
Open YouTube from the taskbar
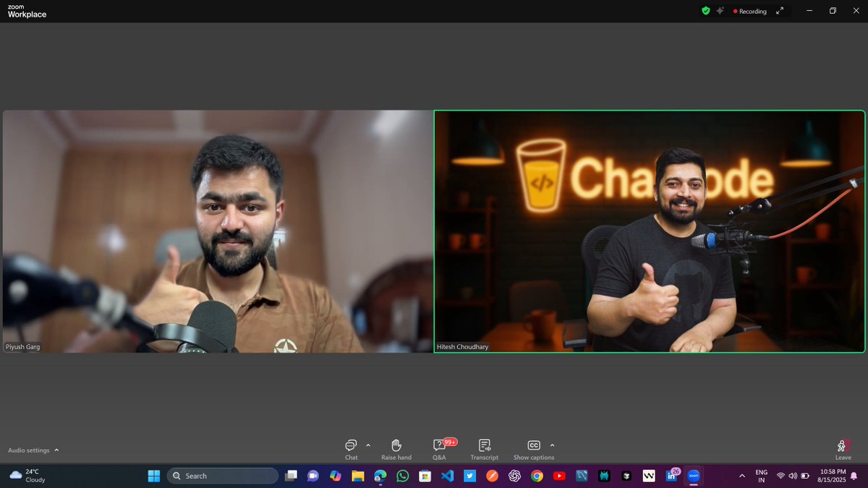(x=559, y=476)
